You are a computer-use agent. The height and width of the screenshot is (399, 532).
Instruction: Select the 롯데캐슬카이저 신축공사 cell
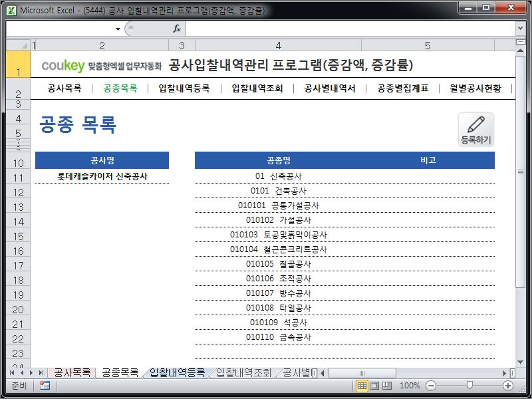click(x=102, y=176)
